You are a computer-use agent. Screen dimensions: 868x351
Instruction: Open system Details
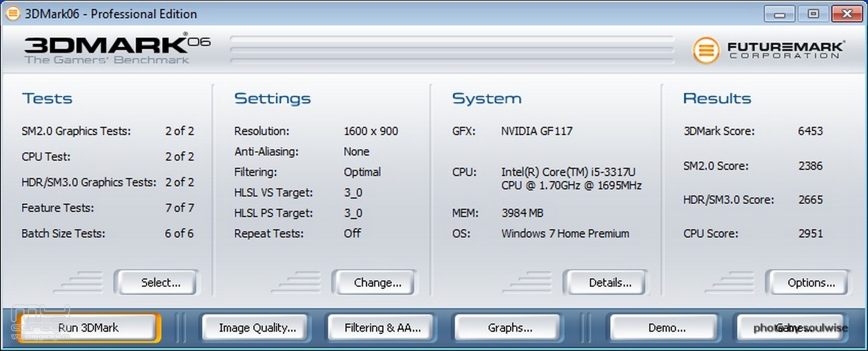[x=606, y=283]
